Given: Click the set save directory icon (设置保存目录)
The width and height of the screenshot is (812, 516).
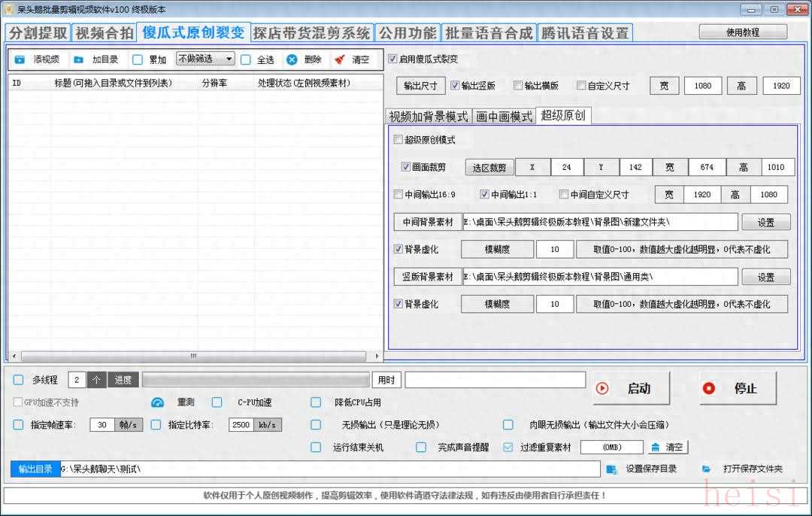Looking at the screenshot, I should pos(613,469).
